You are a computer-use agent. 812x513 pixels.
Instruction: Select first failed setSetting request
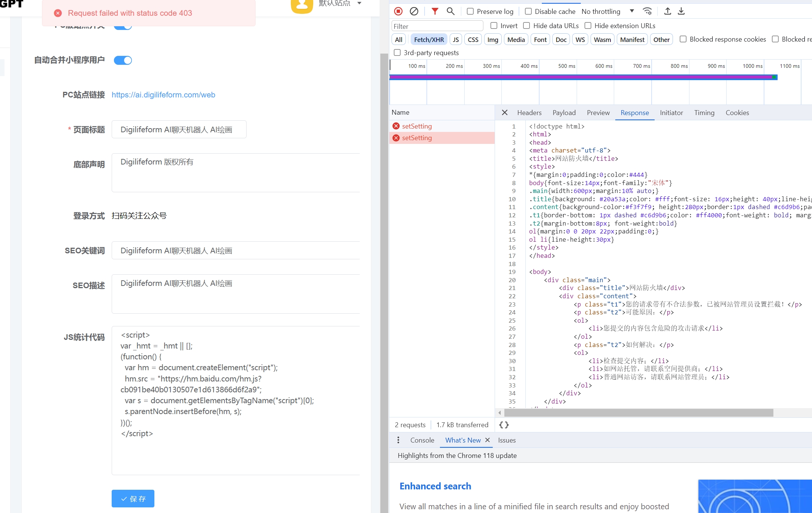pos(442,126)
